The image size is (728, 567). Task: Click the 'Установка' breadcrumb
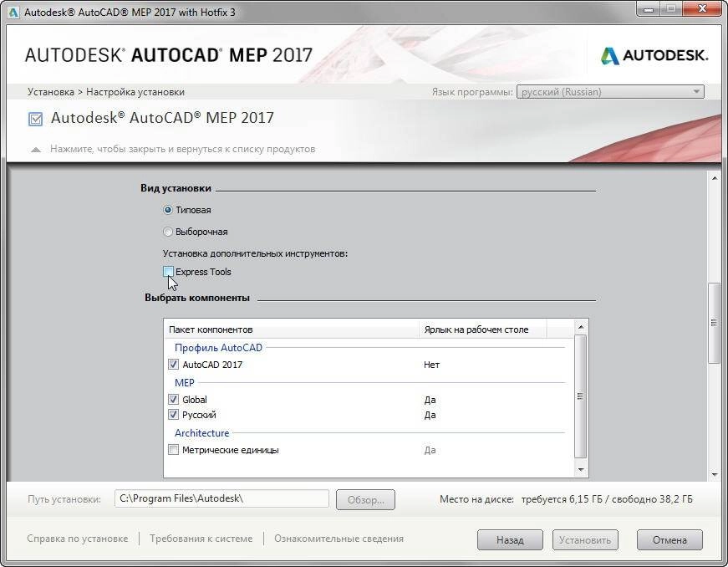(x=51, y=92)
